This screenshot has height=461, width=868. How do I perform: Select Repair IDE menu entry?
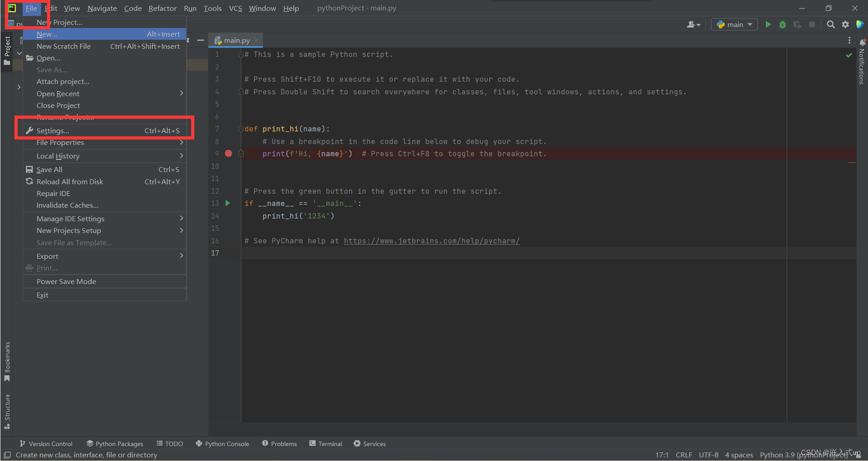pos(105,193)
